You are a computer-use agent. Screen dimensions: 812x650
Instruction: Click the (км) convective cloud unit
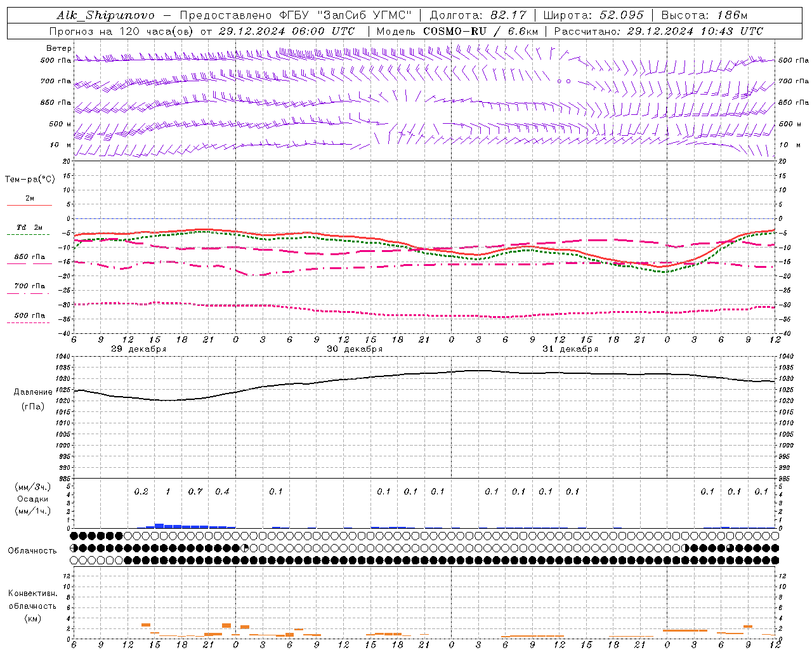(x=32, y=618)
